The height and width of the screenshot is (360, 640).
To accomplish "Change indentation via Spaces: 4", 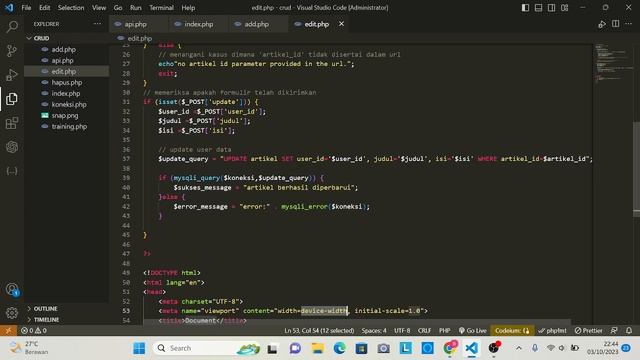I will click(x=374, y=331).
